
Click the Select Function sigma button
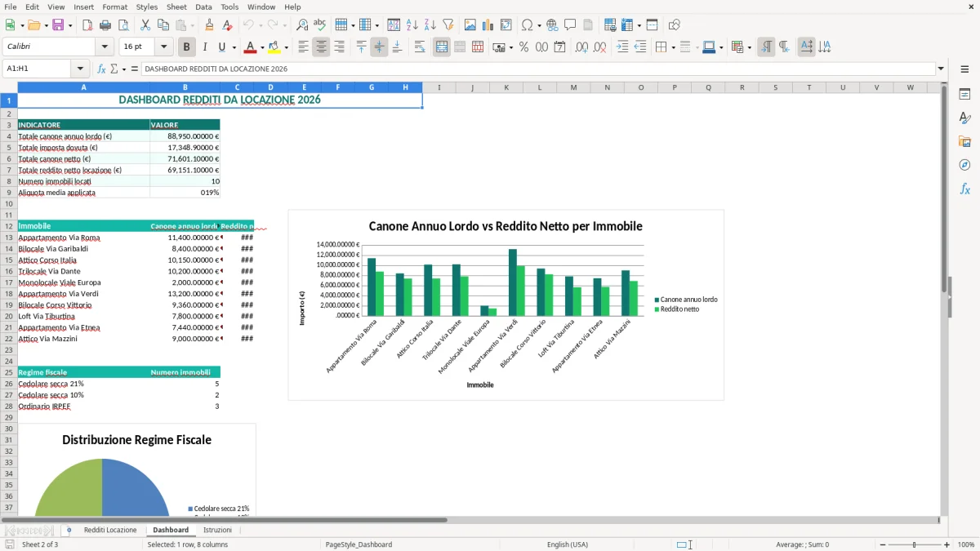pos(114,69)
